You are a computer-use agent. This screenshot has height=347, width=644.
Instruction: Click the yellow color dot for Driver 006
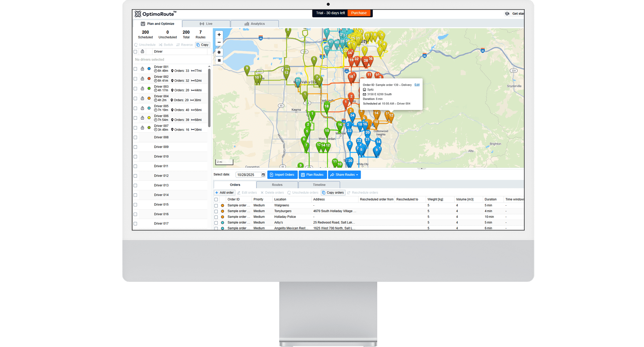point(149,118)
